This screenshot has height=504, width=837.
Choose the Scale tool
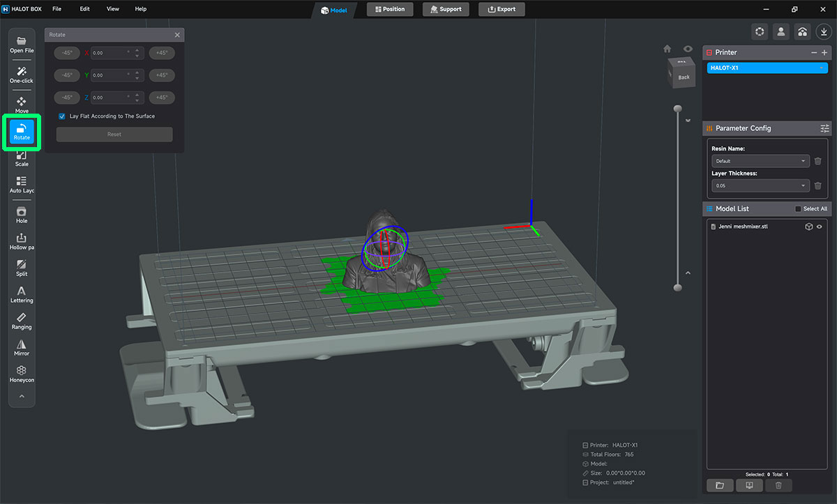tap(22, 158)
